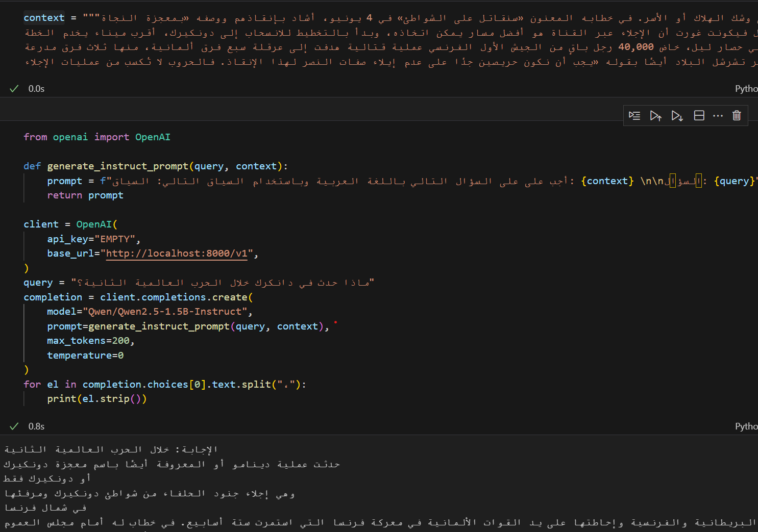Image resolution: width=758 pixels, height=532 pixels.
Task: Open language picker on the 0.0s cell
Action: (746, 89)
